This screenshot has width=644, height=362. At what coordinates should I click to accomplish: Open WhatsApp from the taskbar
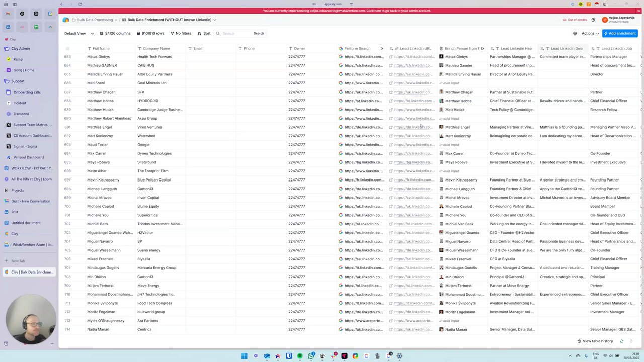coord(311,356)
